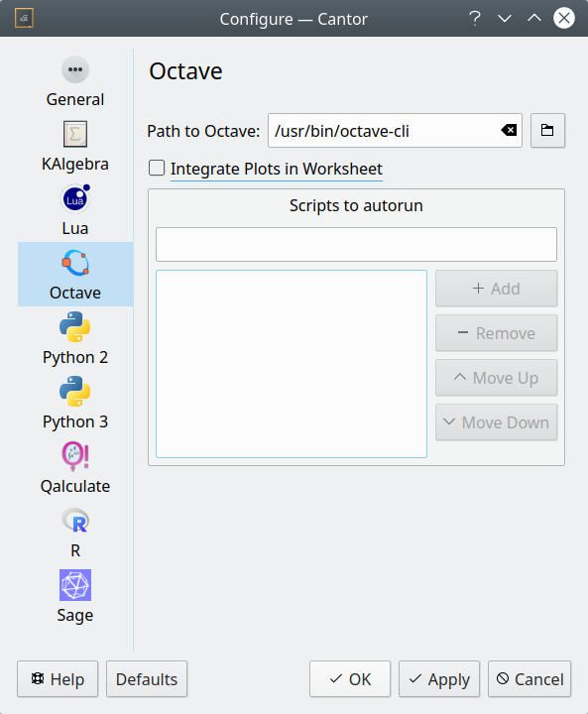The image size is (588, 714).
Task: Click the question mark help title button
Action: [475, 18]
